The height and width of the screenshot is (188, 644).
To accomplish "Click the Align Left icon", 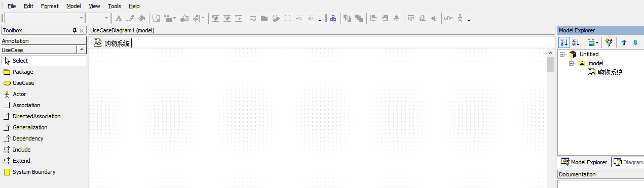I will [374, 18].
